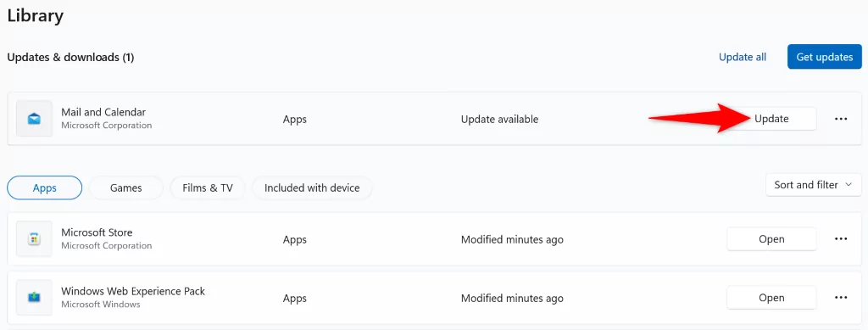Screen dimensions: 868x330
Task: Click the Microsoft Store row title
Action: pyautogui.click(x=97, y=232)
